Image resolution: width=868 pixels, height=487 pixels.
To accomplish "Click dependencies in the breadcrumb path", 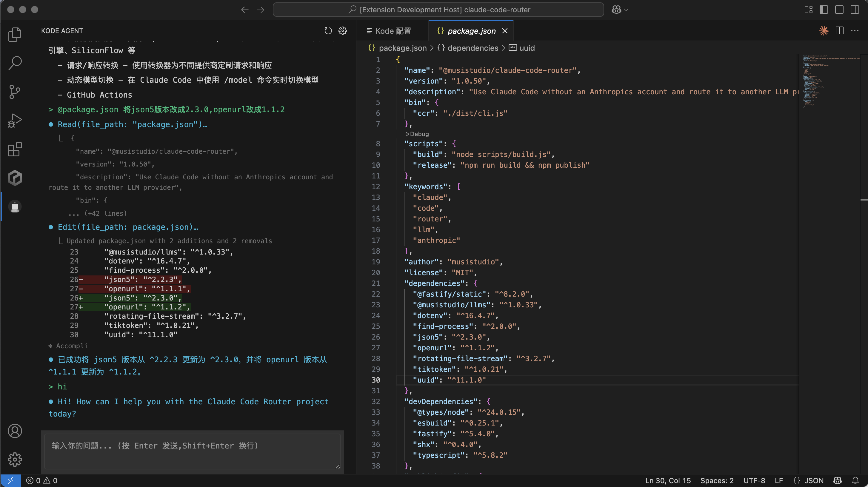I will point(473,48).
